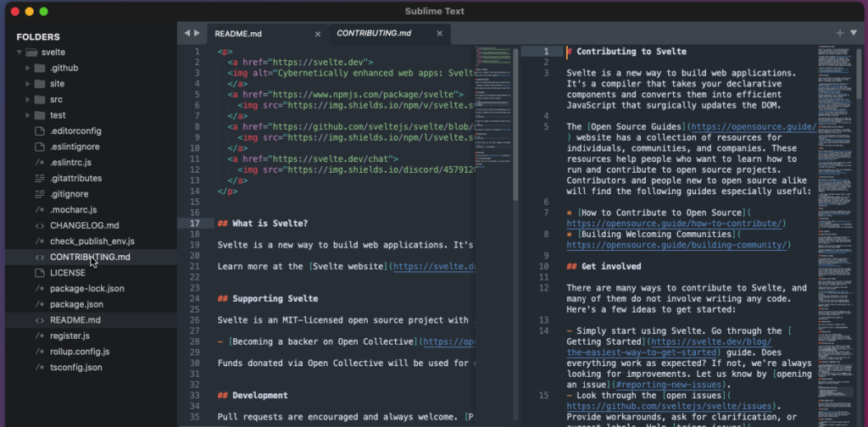Screen dimensions: 868x427
Task: Go to next tab with right arrow
Action: point(197,33)
